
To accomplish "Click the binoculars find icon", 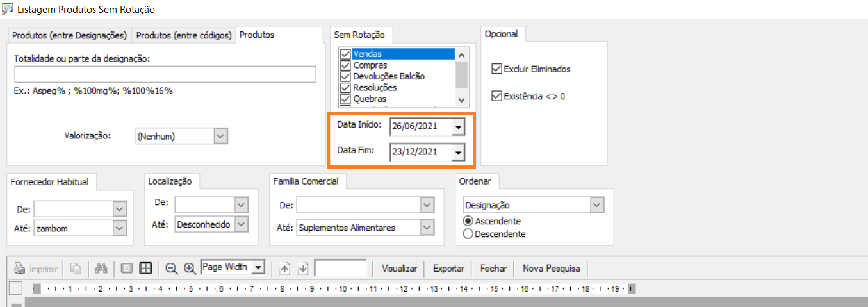I will coord(101,269).
